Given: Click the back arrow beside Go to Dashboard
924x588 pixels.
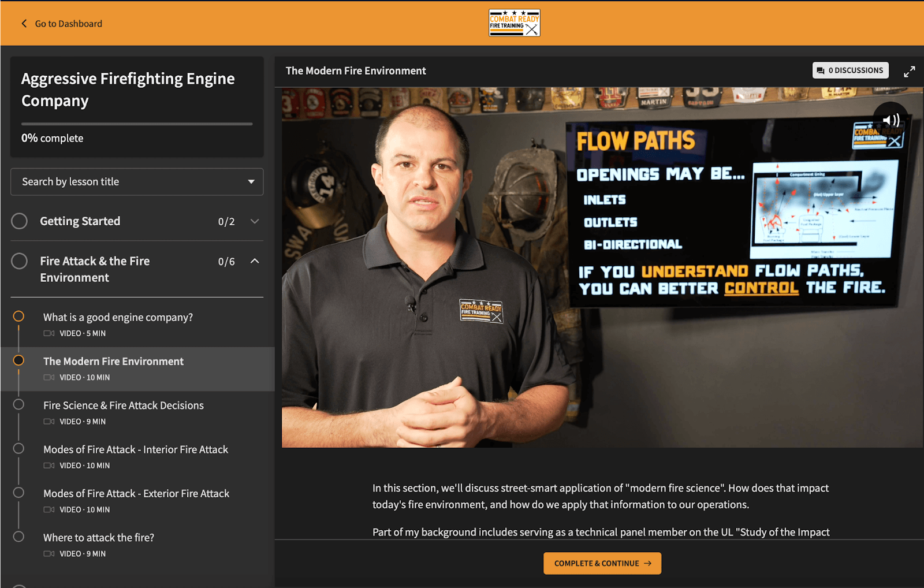Looking at the screenshot, I should 24,24.
